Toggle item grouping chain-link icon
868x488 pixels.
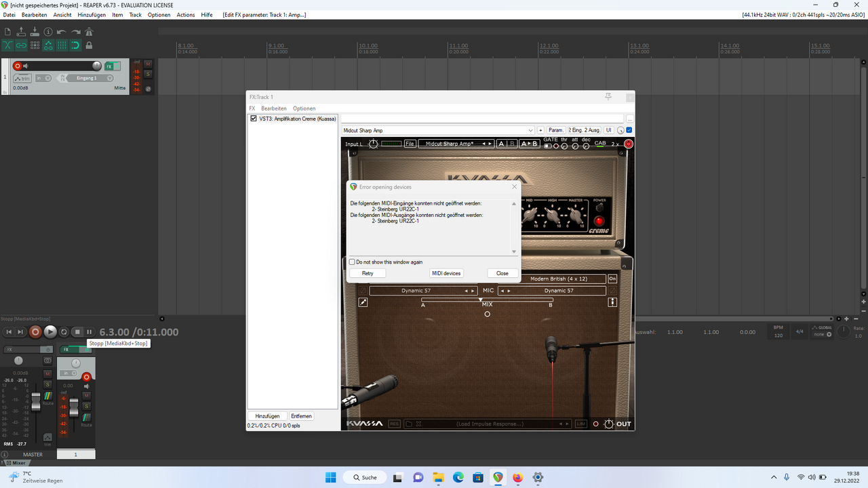pyautogui.click(x=21, y=45)
